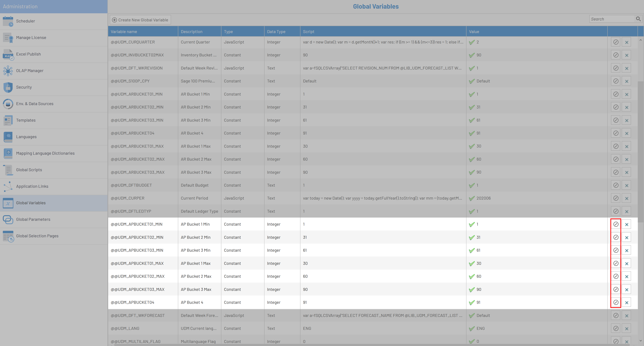Sort by the Value column header

coord(537,31)
